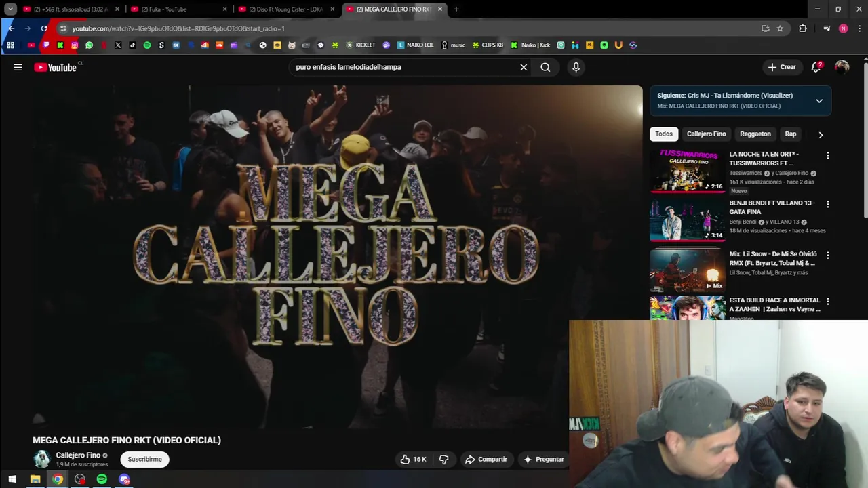
Task: Select the Todos filter chip
Action: coord(664,134)
